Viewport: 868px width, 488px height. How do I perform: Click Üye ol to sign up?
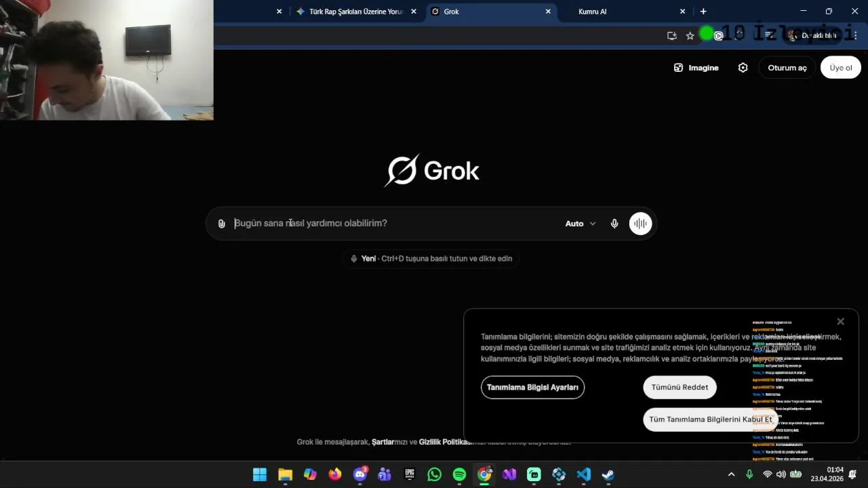point(841,68)
